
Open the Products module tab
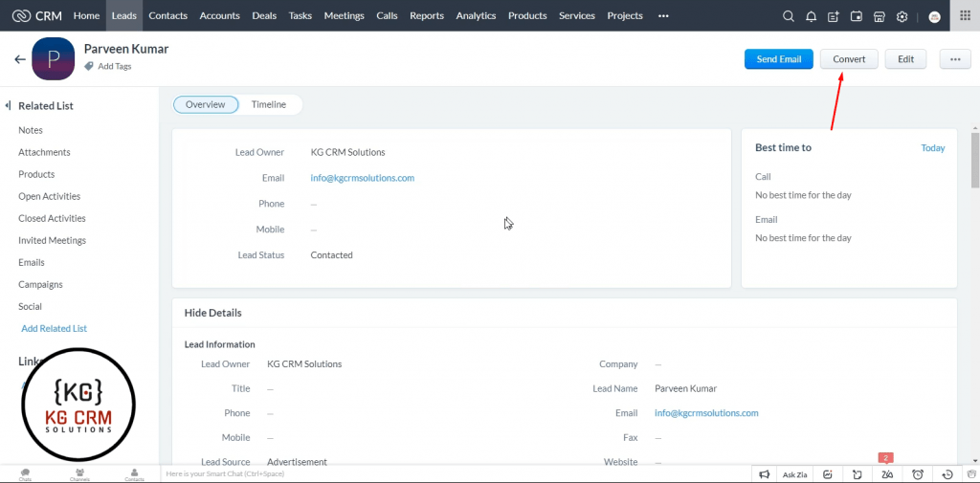(527, 15)
